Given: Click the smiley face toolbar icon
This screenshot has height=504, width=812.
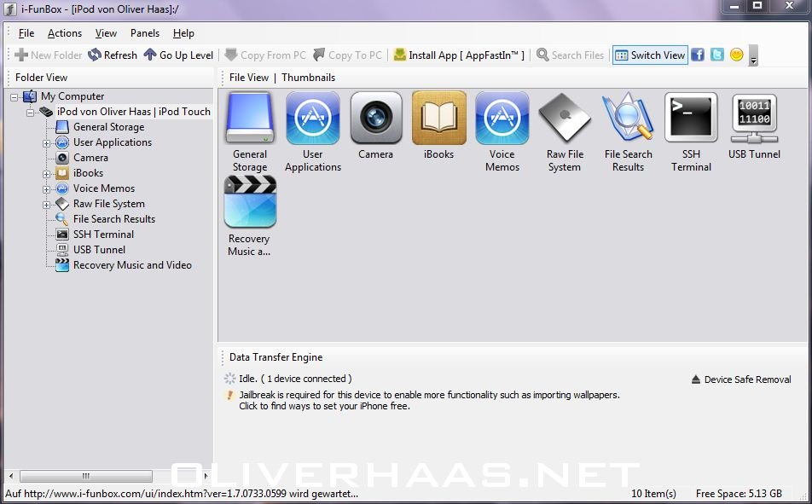Looking at the screenshot, I should [x=736, y=55].
